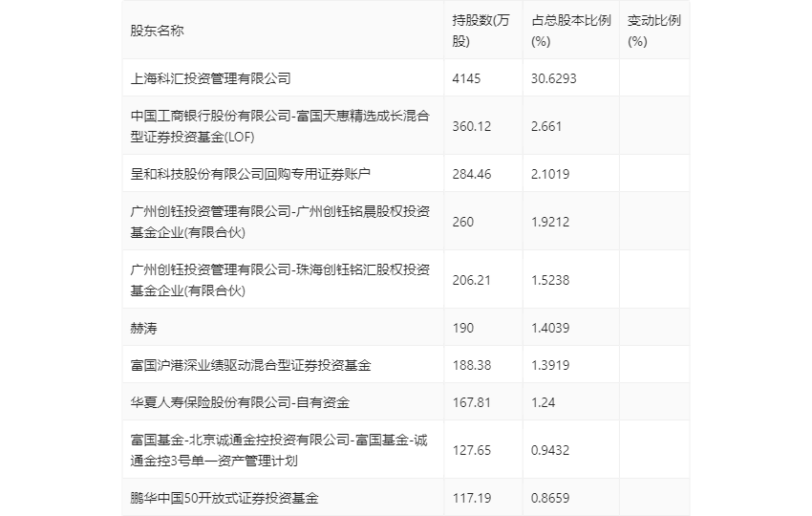
Task: Click the 260 shares value
Action: coord(463,222)
